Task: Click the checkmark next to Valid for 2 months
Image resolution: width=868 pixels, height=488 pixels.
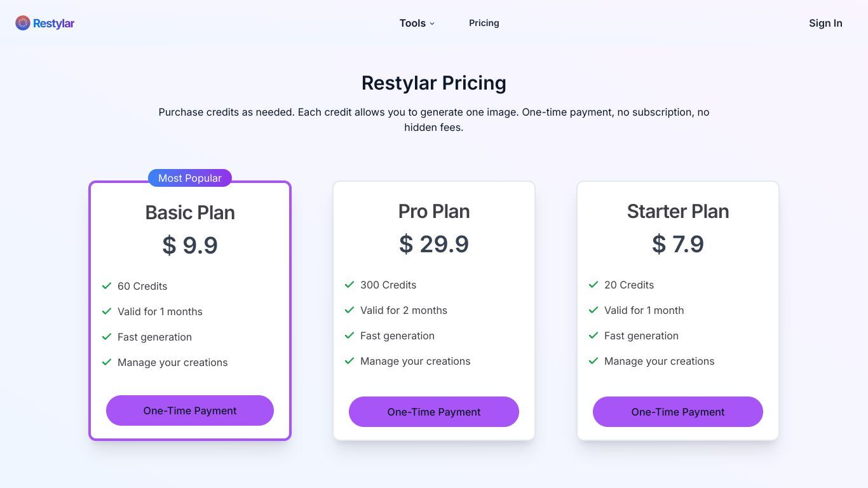Action: 349,310
